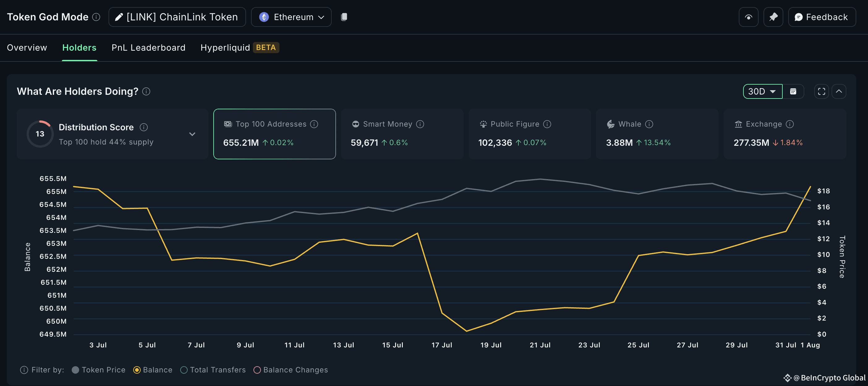The width and height of the screenshot is (868, 386).
Task: Select the Exchange card
Action: 785,134
